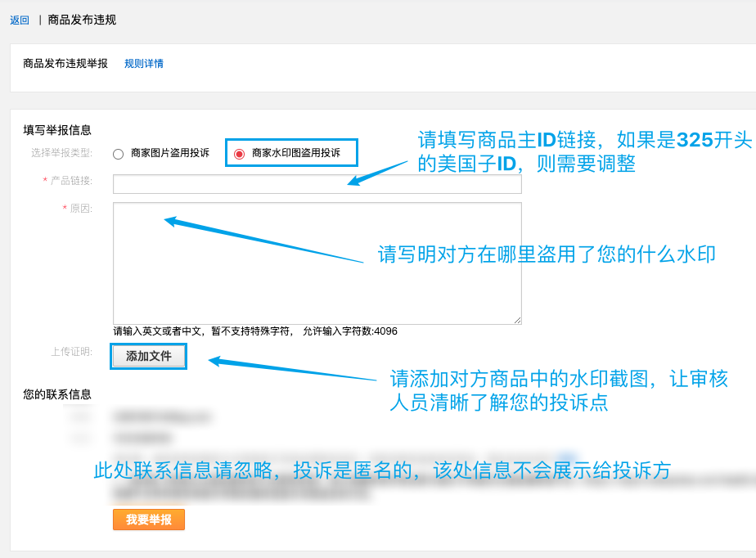Viewport: 756px width, 558px height.
Task: Click the 允许输入字符数:4096 hint text
Action: coord(350,331)
